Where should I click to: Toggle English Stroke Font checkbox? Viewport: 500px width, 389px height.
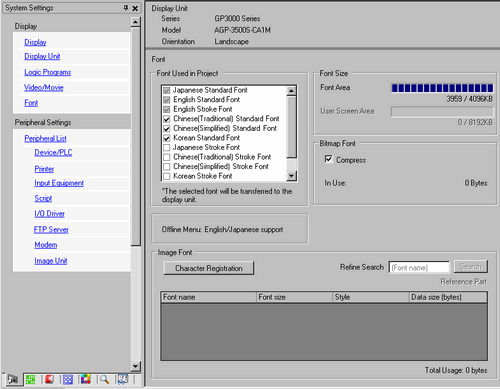point(167,109)
